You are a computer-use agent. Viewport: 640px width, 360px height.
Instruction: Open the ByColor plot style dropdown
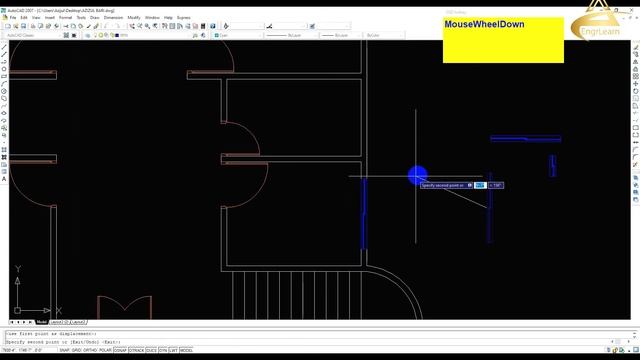click(384, 36)
